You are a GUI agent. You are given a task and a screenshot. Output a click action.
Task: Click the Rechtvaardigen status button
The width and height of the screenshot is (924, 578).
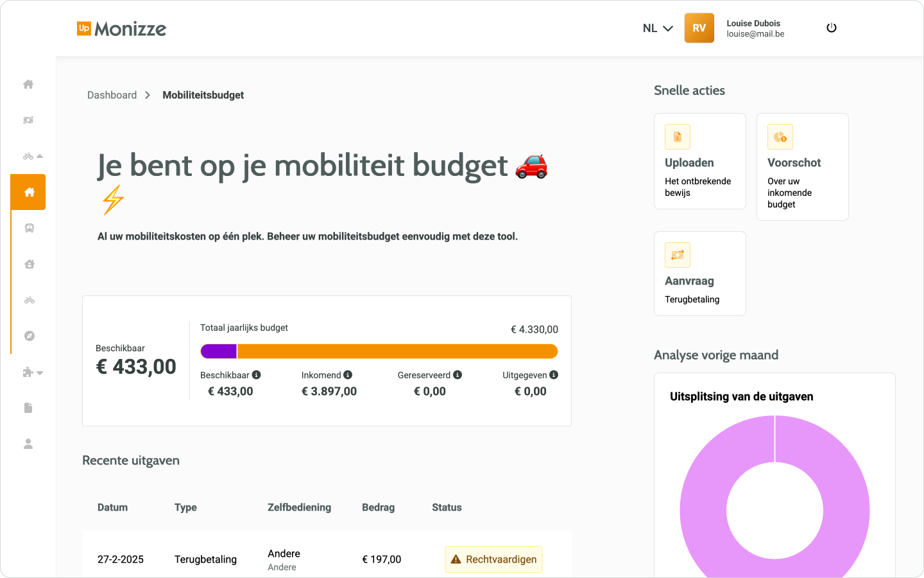tap(493, 559)
